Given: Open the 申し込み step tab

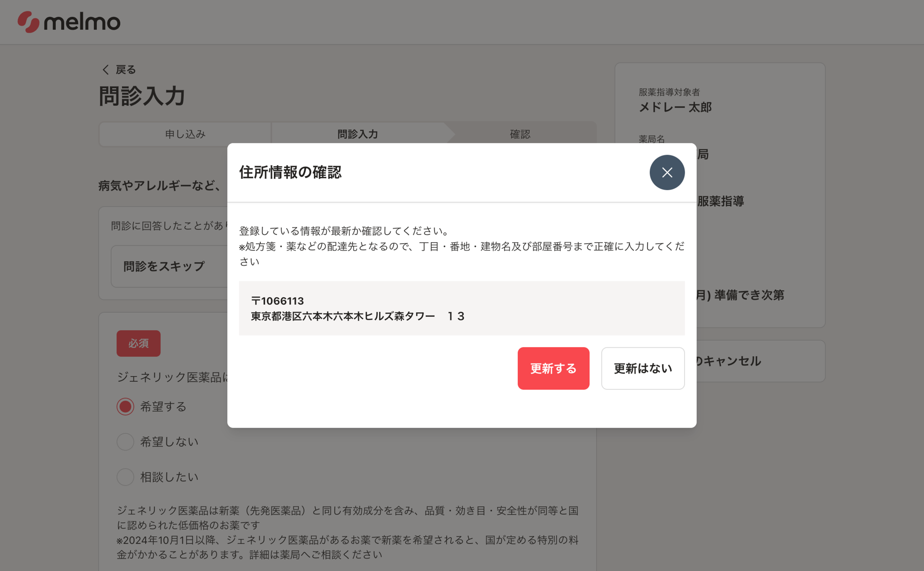Looking at the screenshot, I should [185, 134].
